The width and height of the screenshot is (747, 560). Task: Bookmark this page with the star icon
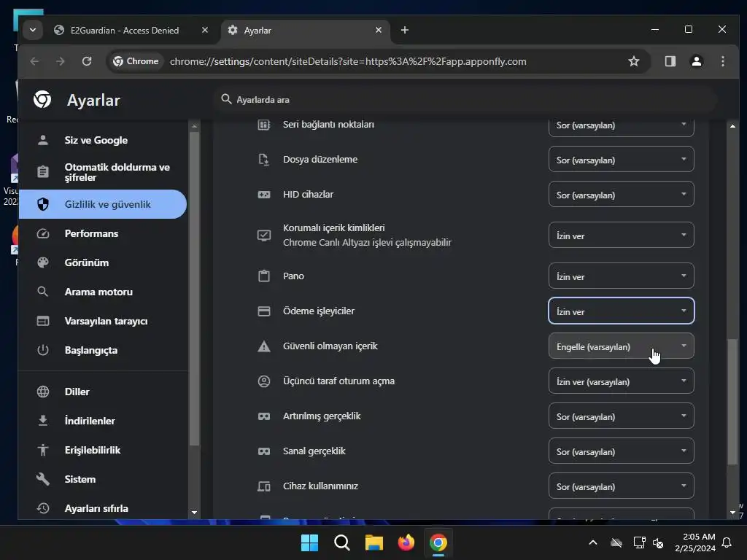tap(634, 61)
